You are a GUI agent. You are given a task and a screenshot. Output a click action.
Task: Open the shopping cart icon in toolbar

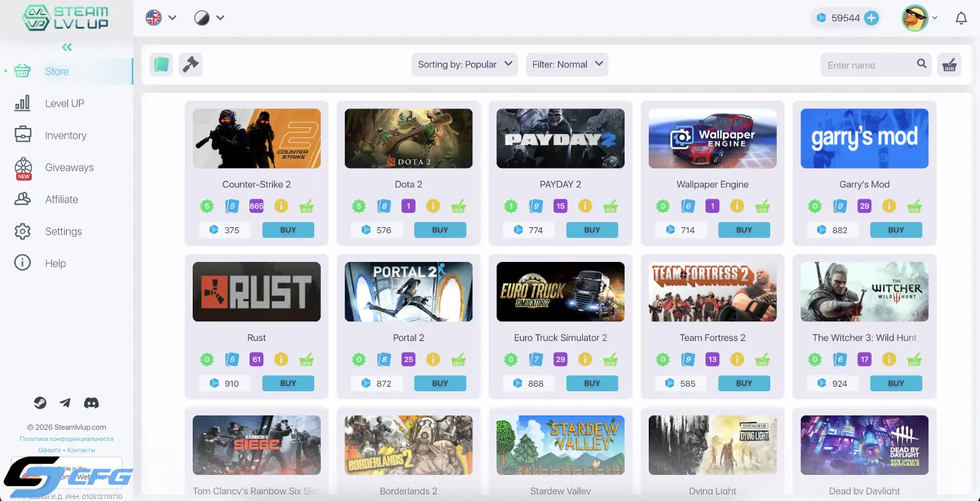click(949, 65)
